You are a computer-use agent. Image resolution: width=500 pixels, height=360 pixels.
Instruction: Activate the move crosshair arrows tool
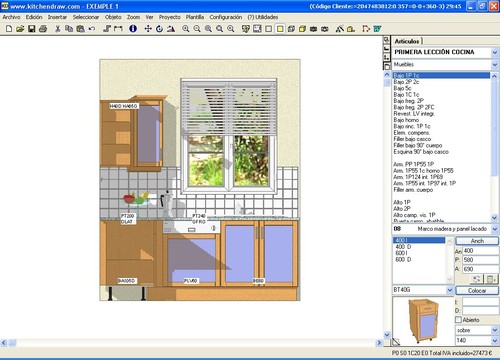tap(148, 29)
